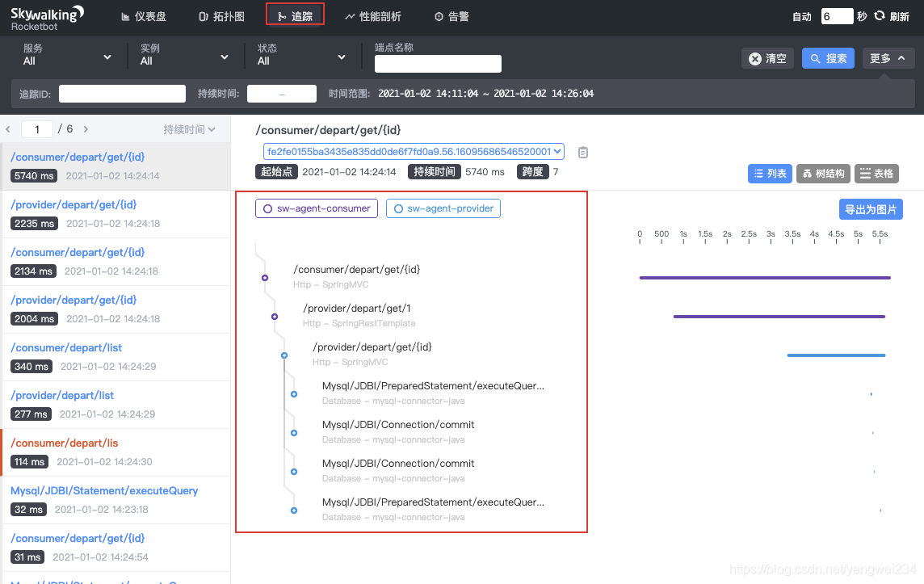Edit the auto refresh seconds field
This screenshot has height=584, width=924.
click(x=837, y=16)
